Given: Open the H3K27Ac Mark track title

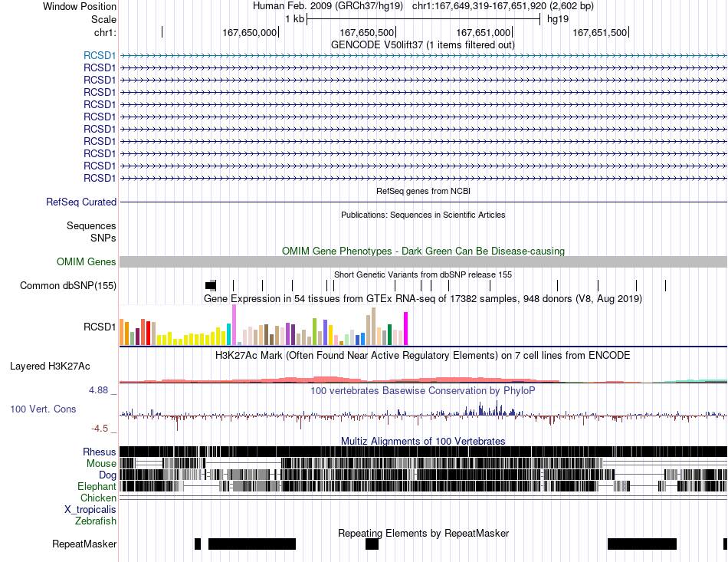Looking at the screenshot, I should click(x=423, y=355).
